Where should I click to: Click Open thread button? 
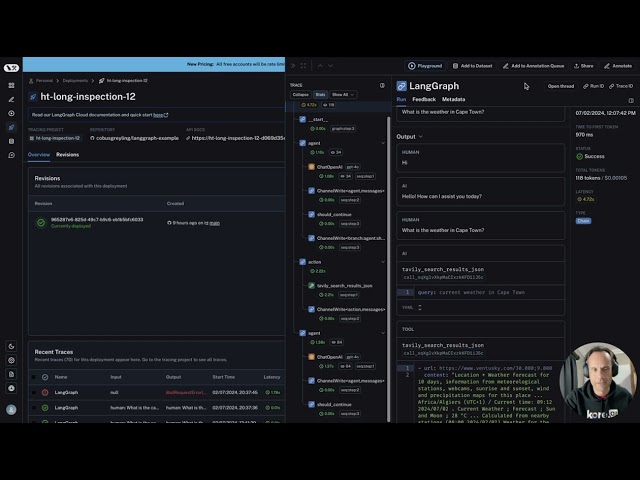coord(560,86)
